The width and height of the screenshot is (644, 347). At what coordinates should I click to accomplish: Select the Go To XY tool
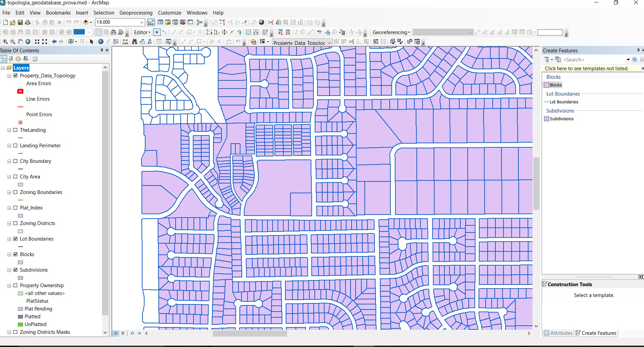(x=150, y=42)
